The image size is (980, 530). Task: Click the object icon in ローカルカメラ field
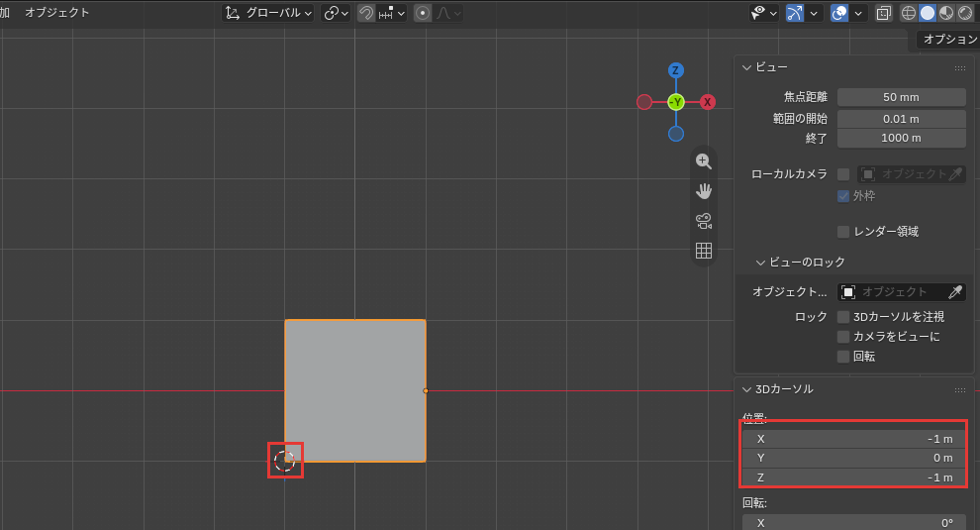[x=868, y=174]
